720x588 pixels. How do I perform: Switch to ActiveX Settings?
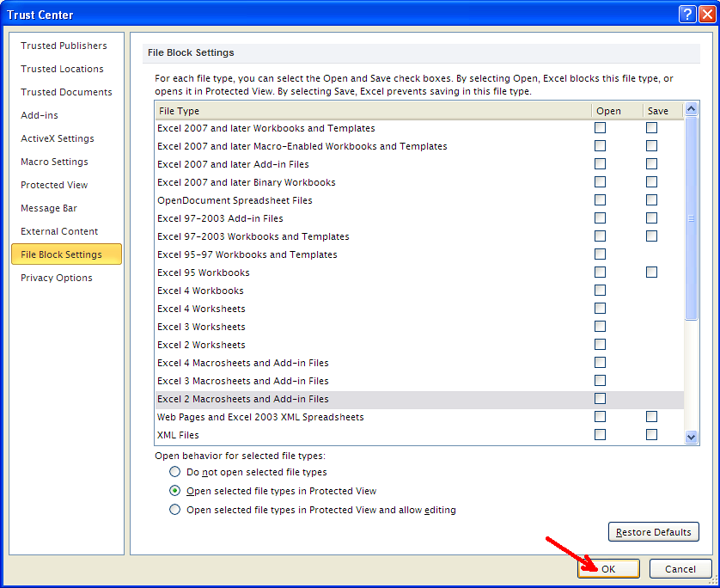tap(58, 138)
